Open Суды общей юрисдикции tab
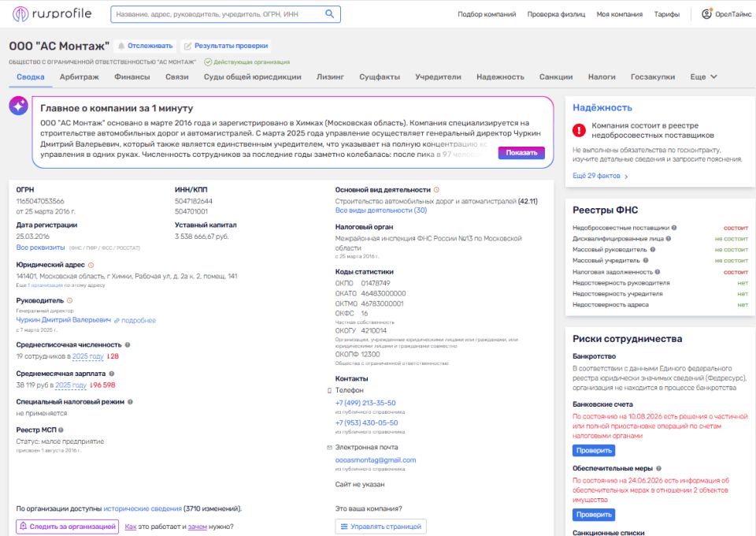Viewport: 756px width, 536px height. point(252,76)
